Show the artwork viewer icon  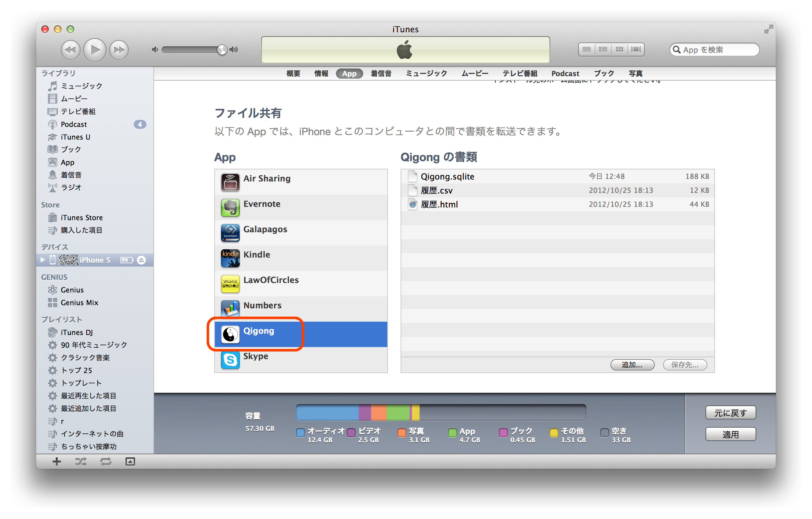click(130, 462)
